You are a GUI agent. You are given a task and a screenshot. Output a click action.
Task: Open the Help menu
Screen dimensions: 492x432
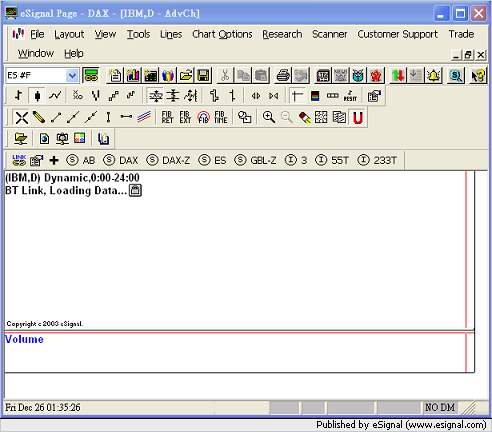tap(74, 53)
